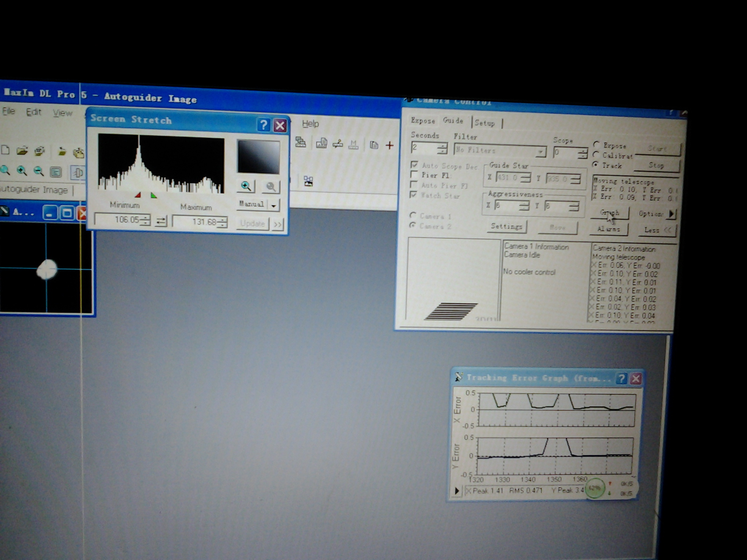Click the Open file folder icon
Viewport: 747px width, 560px height.
coord(22,150)
